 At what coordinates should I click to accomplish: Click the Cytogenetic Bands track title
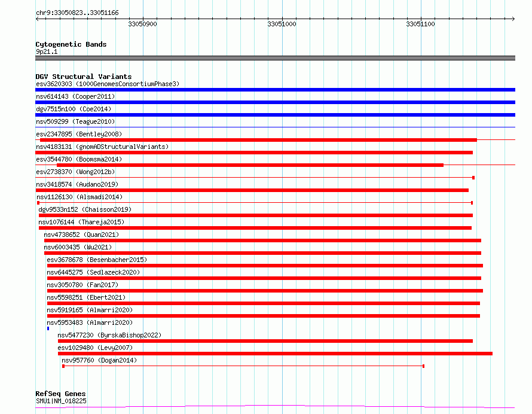pos(71,44)
